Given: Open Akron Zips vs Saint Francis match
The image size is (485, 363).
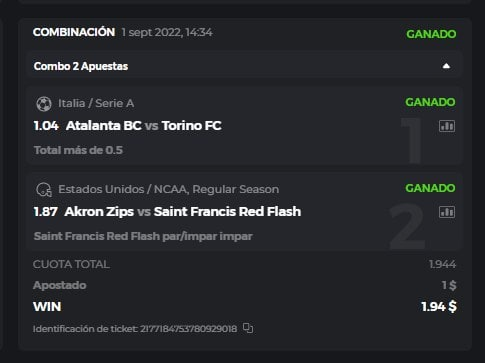Looking at the screenshot, I should [x=183, y=211].
